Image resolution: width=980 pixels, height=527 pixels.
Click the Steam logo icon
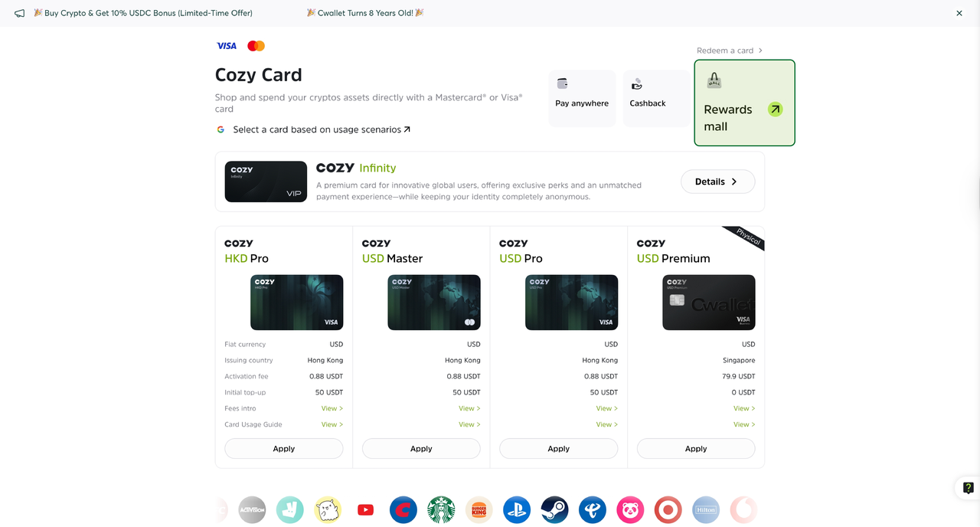pos(554,510)
